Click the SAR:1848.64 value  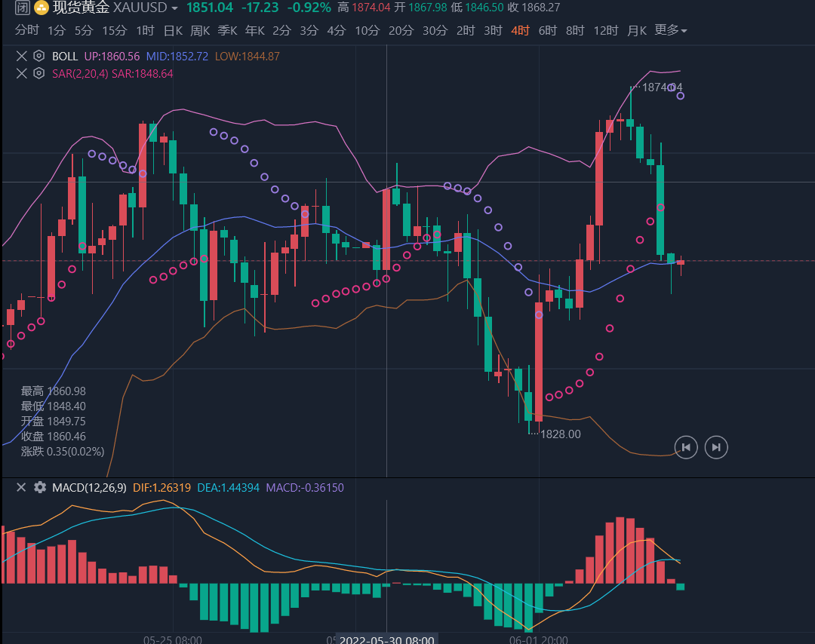point(143,74)
